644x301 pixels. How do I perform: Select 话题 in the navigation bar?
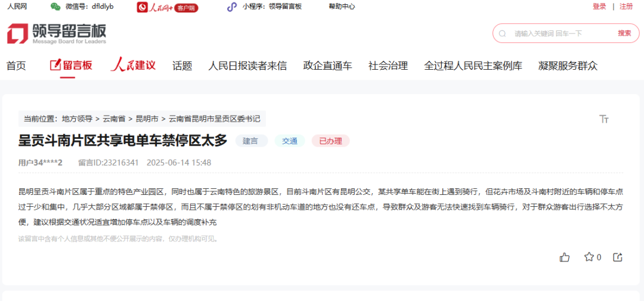click(x=182, y=66)
